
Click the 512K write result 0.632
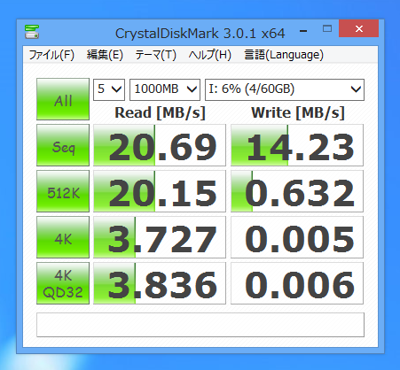pyautogui.click(x=297, y=191)
